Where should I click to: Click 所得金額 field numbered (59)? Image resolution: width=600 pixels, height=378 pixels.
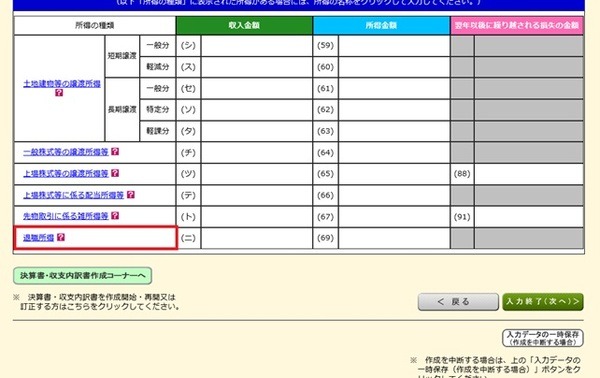point(394,46)
